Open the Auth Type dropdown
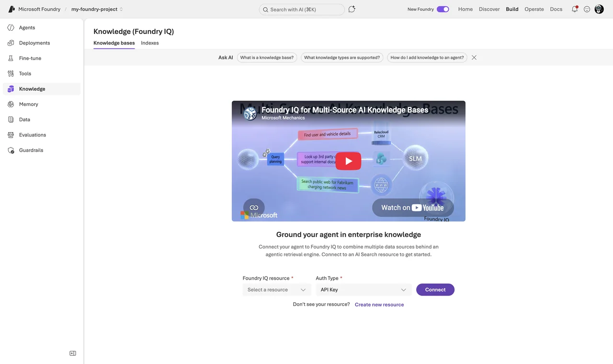This screenshot has height=364, width=613. 363,290
